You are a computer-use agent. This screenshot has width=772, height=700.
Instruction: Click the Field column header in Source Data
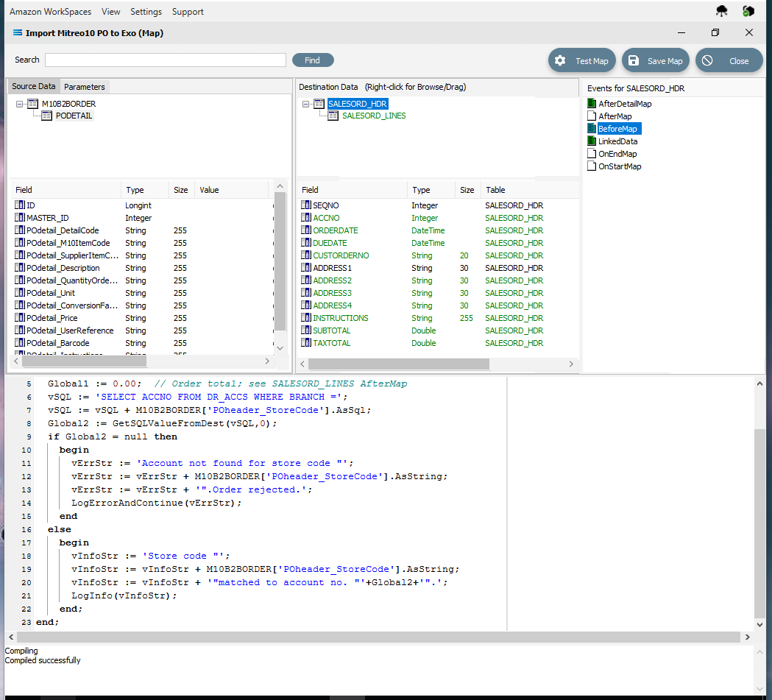point(66,190)
